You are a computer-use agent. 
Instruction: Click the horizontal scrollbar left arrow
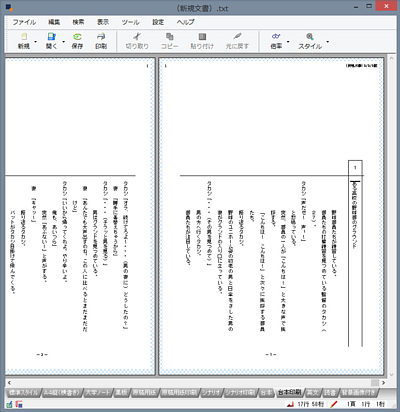pos(9,382)
